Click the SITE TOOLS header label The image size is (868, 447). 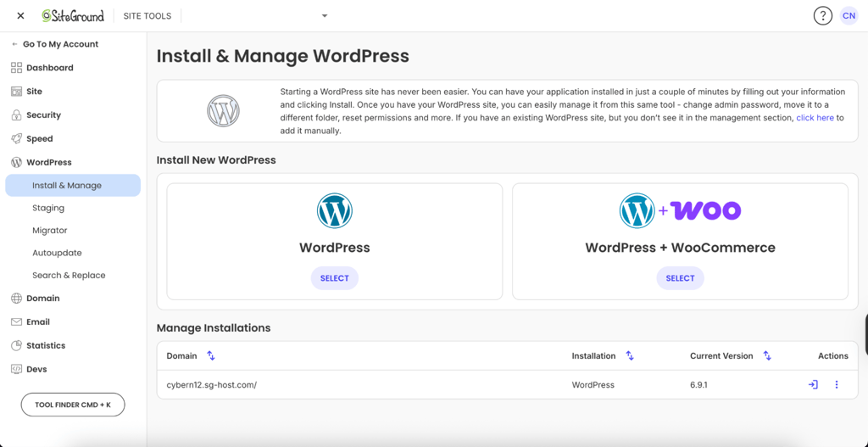tap(147, 16)
